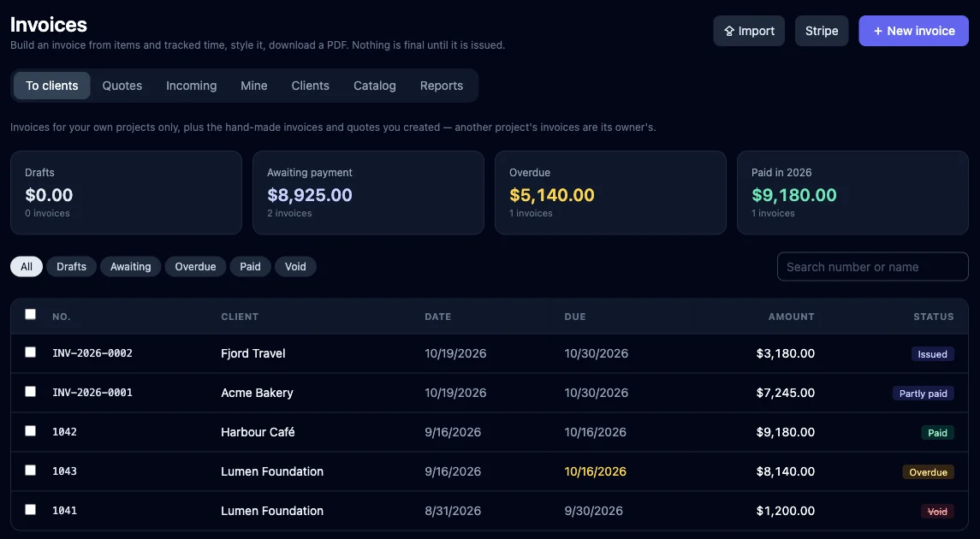Open the Drafts summary card

click(x=127, y=192)
